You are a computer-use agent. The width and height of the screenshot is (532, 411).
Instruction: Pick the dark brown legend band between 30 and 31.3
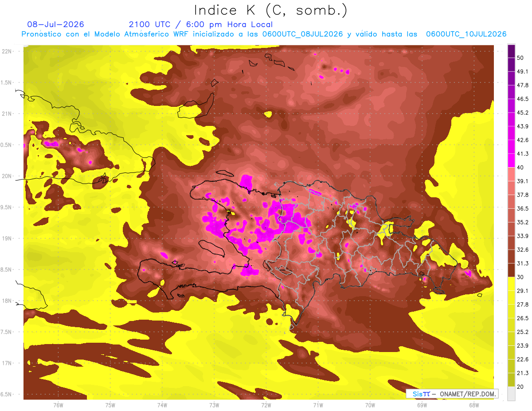(x=511, y=270)
